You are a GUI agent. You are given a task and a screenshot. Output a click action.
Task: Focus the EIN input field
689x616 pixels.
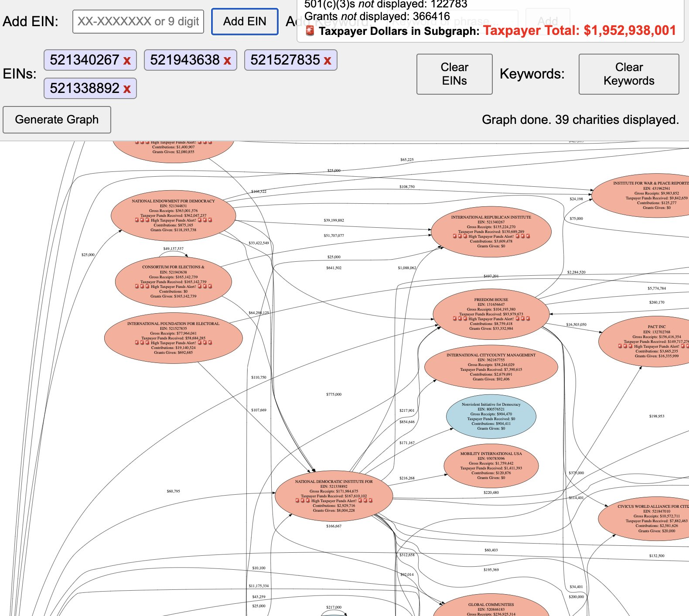138,21
